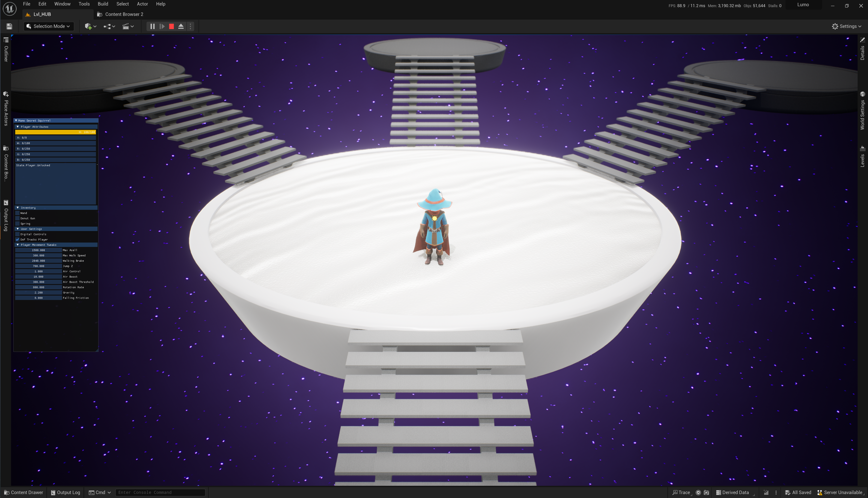Viewport: 868px width, 498px height.
Task: Uncheck DoF Tracks Player option
Action: pos(18,239)
